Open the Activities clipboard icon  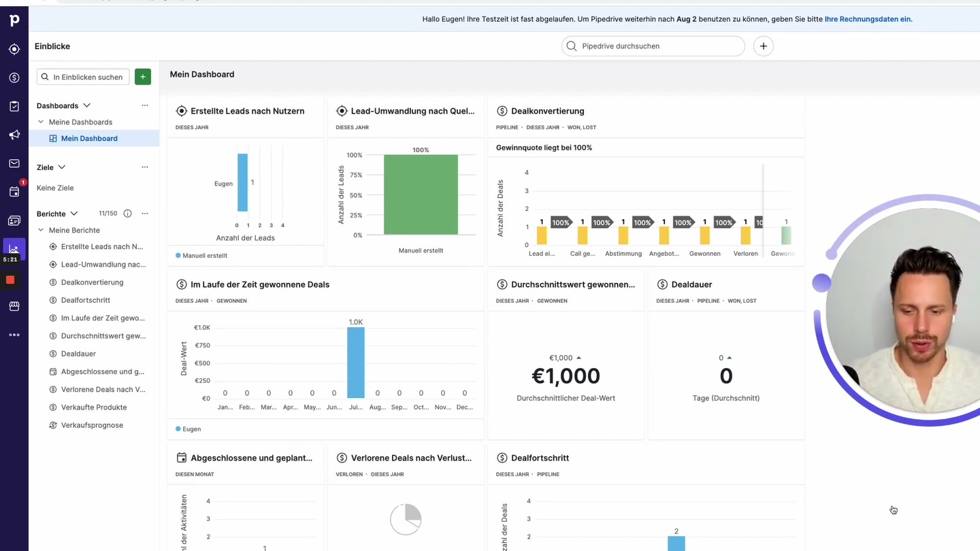tap(14, 106)
